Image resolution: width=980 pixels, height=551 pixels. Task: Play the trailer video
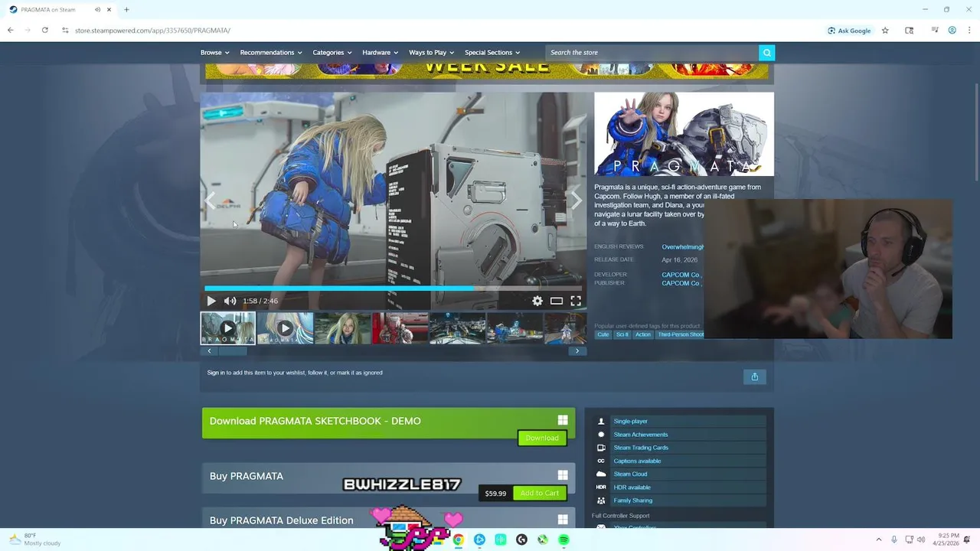point(211,301)
